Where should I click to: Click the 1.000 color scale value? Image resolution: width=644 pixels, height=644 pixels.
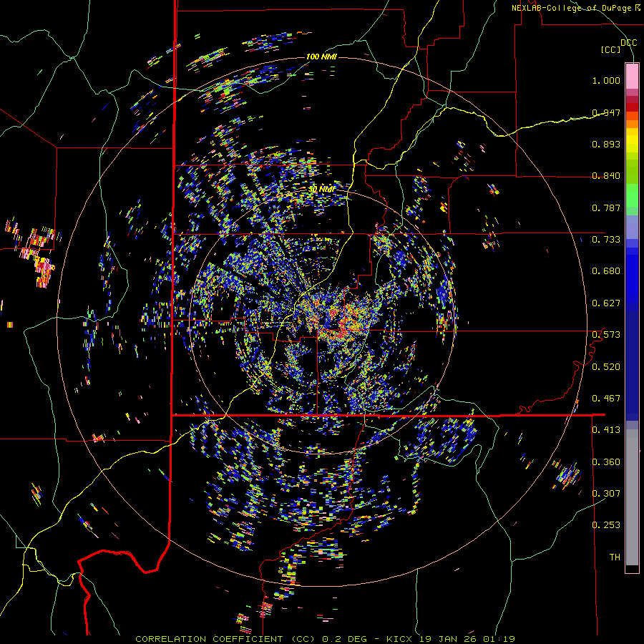606,80
